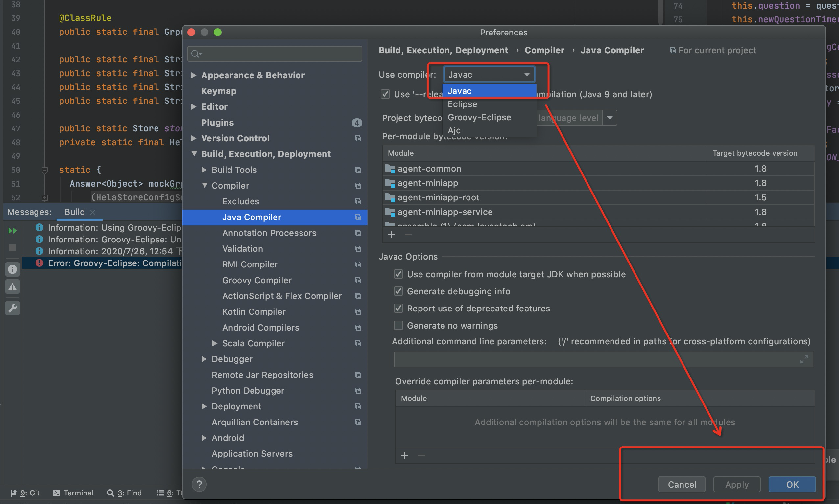839x504 pixels.
Task: Toggle Report use of deprecated features
Action: click(398, 309)
